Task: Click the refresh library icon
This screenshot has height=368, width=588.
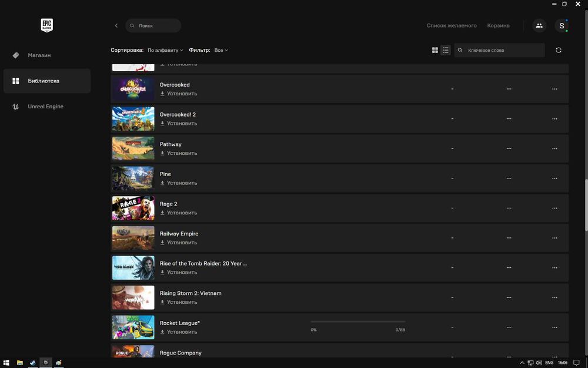Action: (x=559, y=50)
